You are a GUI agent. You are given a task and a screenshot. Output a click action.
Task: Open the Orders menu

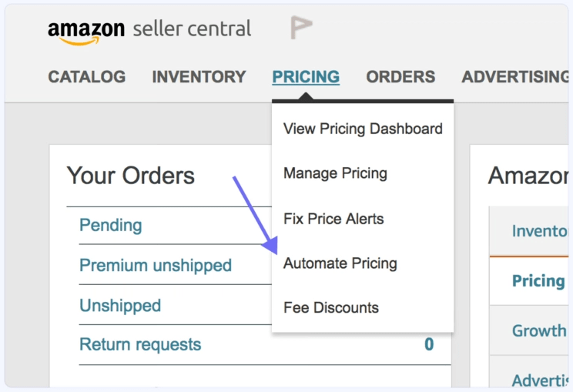pyautogui.click(x=400, y=77)
